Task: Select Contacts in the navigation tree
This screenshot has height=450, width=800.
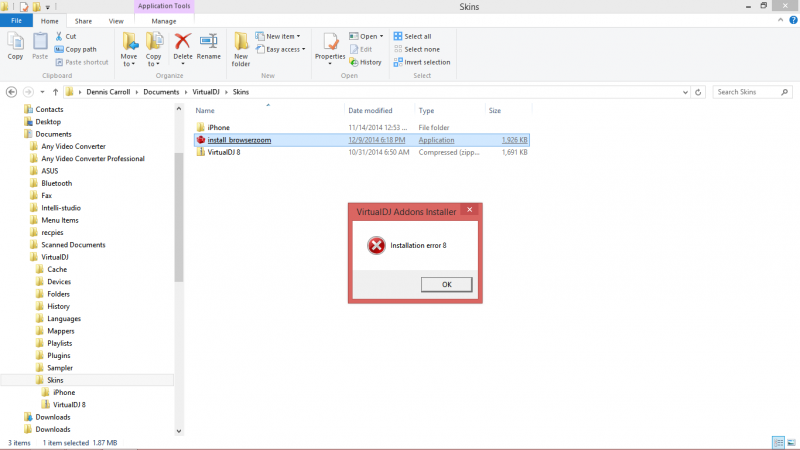Action: 49,109
